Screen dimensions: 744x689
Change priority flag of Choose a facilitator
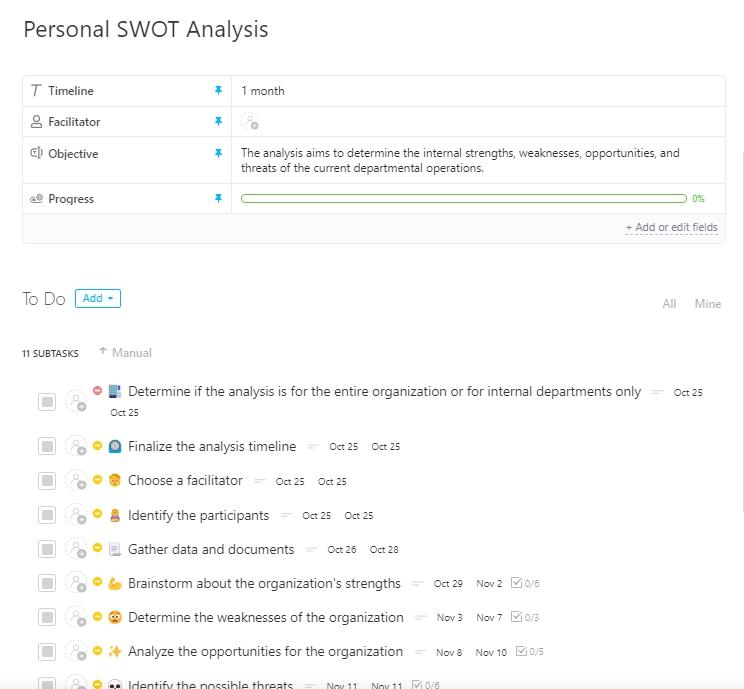97,480
